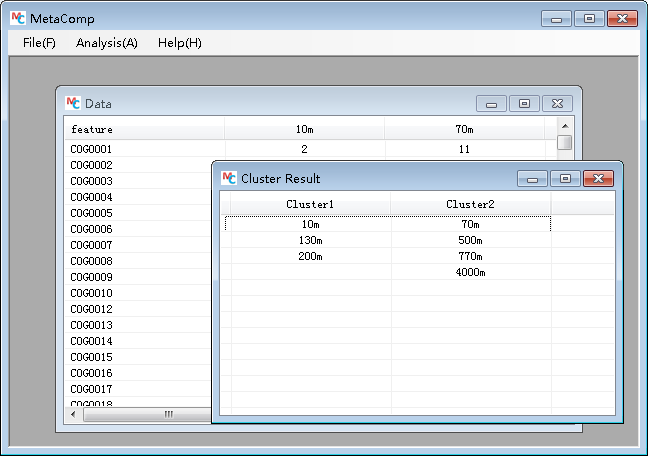Select the 200m cell in Cluster1
The height and width of the screenshot is (456, 648).
pyautogui.click(x=310, y=257)
